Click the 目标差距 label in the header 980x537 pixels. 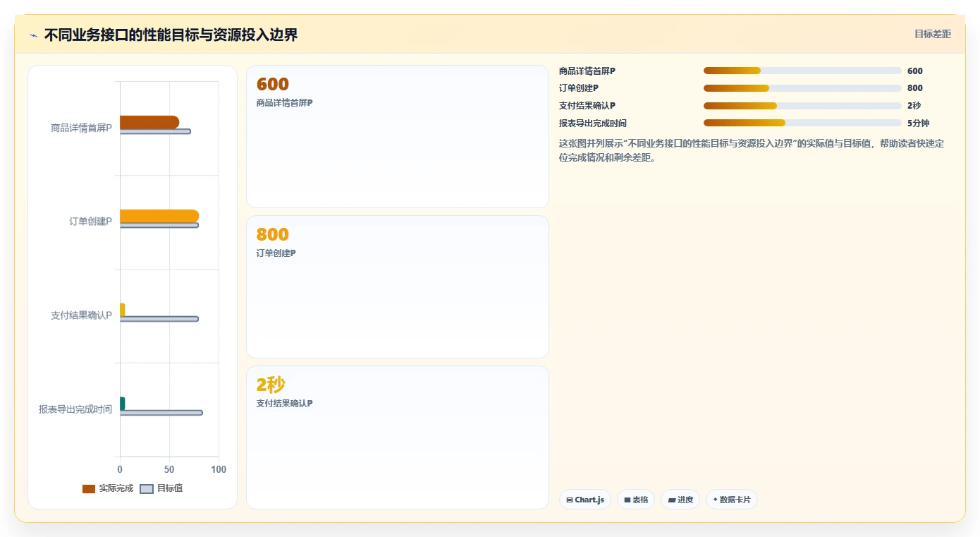point(932,34)
